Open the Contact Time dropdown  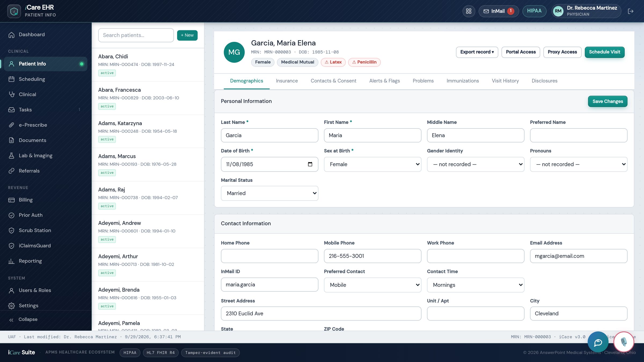[x=475, y=285]
